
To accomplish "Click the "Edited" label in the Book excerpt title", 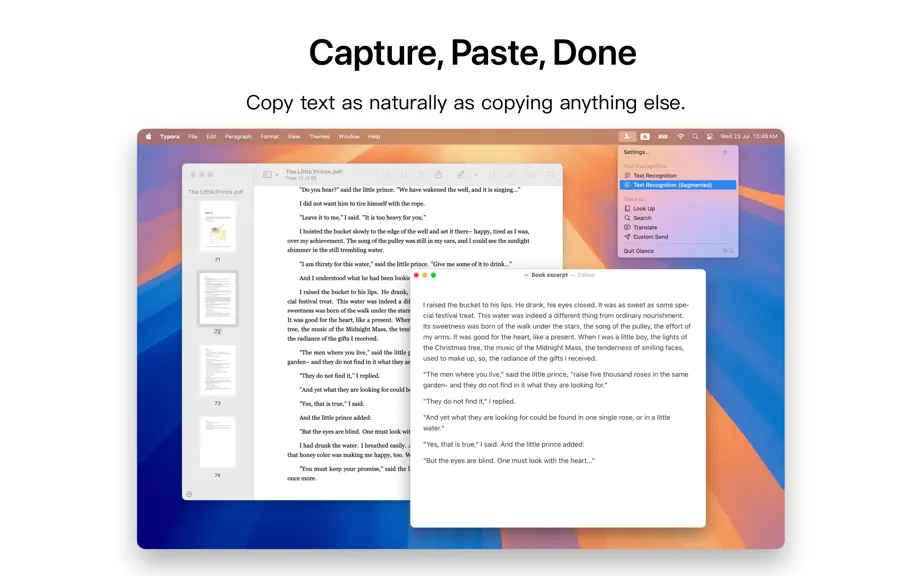I will click(586, 275).
